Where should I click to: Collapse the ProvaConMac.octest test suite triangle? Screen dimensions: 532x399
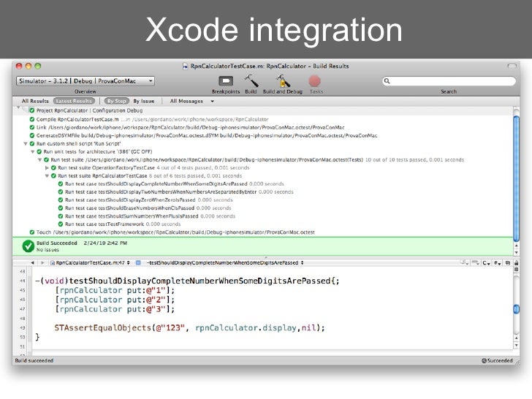39,160
